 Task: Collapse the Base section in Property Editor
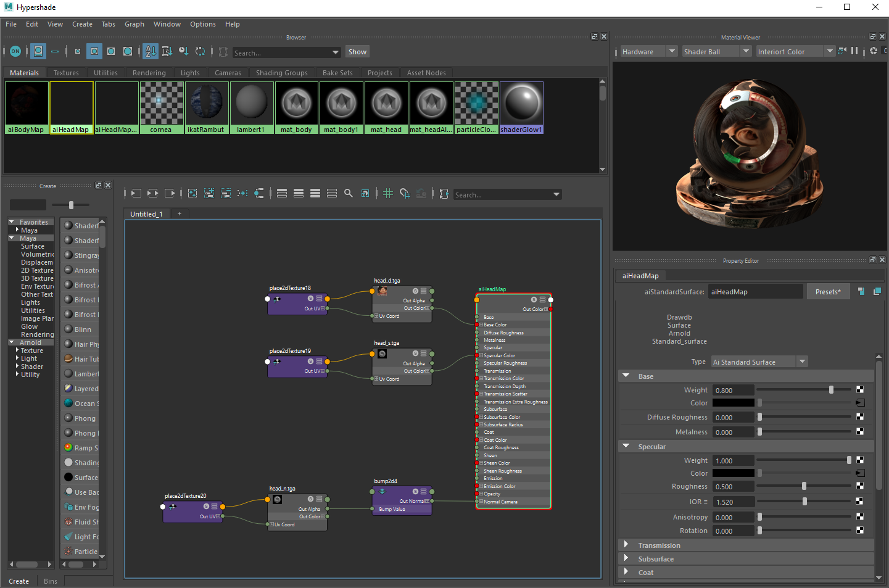click(626, 376)
